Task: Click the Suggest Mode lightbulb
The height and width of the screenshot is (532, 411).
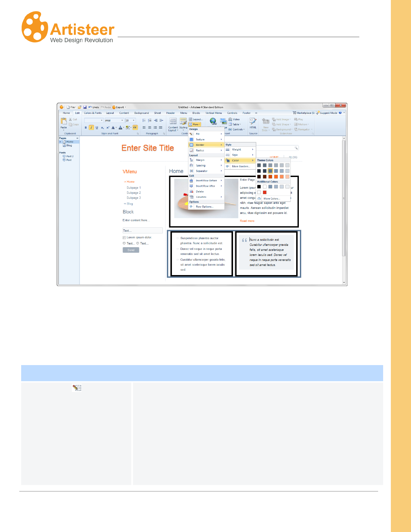Action: (318, 113)
